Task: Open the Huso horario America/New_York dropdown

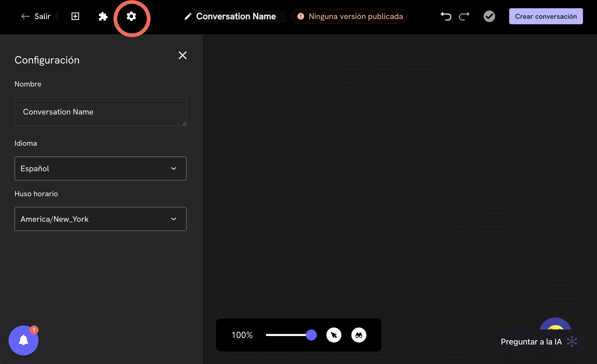Action: coord(101,219)
